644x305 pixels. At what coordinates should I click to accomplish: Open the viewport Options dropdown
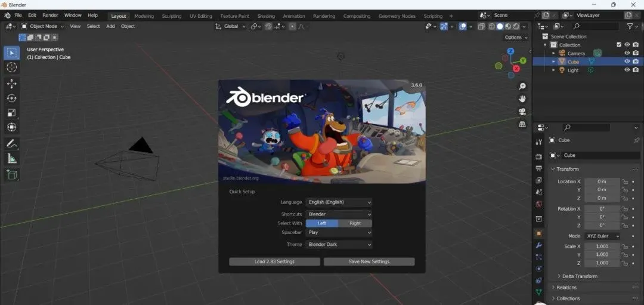(516, 38)
